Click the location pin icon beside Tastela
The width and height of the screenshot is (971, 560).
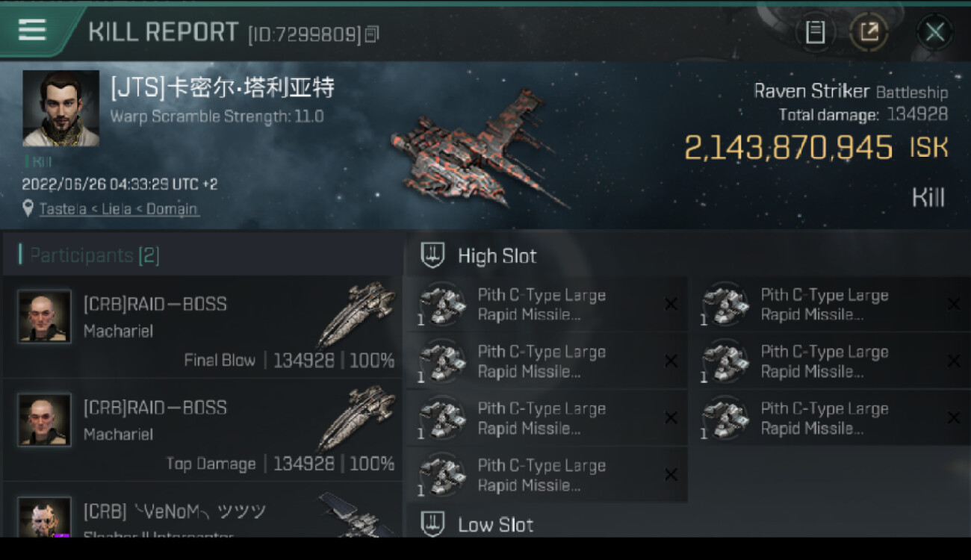pyautogui.click(x=28, y=209)
